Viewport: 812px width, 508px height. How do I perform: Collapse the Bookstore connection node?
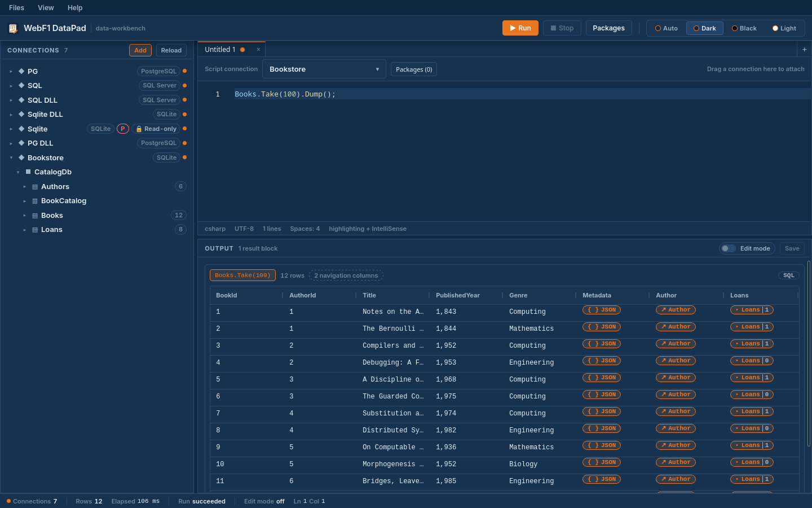[11, 158]
